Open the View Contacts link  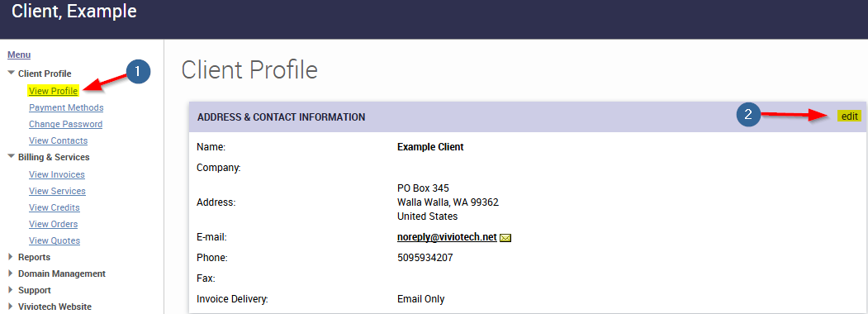coord(58,140)
